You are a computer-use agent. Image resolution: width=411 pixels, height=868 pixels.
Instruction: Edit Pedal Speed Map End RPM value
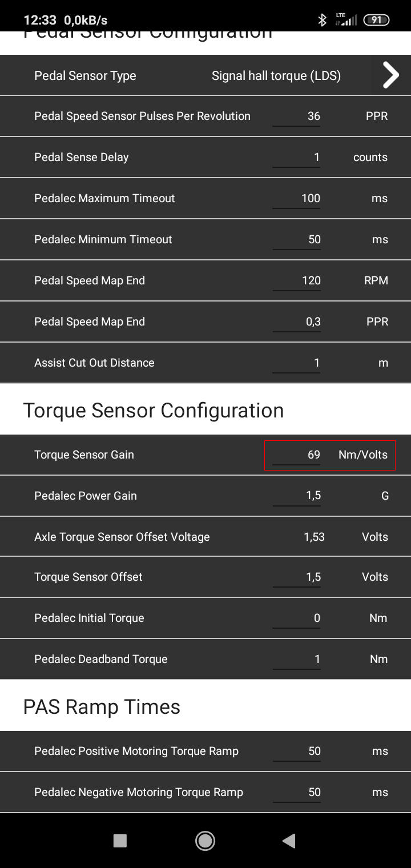[296, 280]
